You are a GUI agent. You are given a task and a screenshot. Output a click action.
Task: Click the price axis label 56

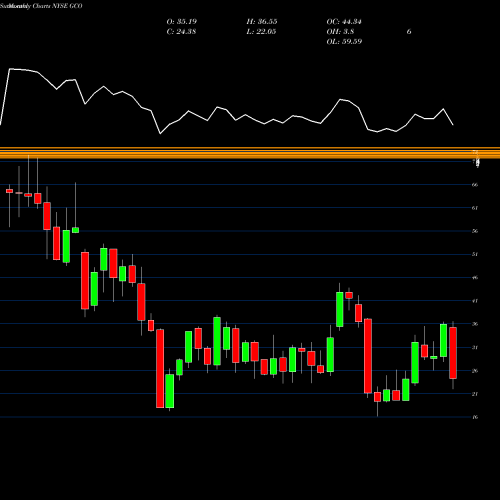pyautogui.click(x=475, y=231)
